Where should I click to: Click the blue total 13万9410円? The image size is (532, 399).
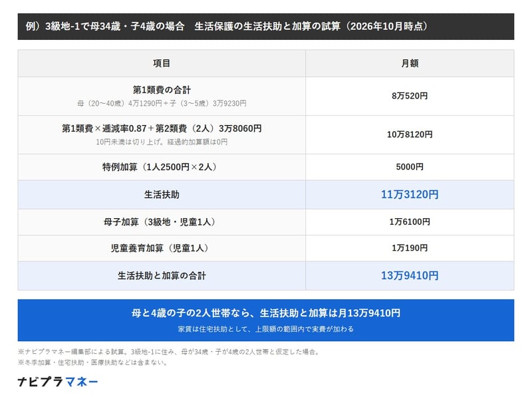point(410,275)
